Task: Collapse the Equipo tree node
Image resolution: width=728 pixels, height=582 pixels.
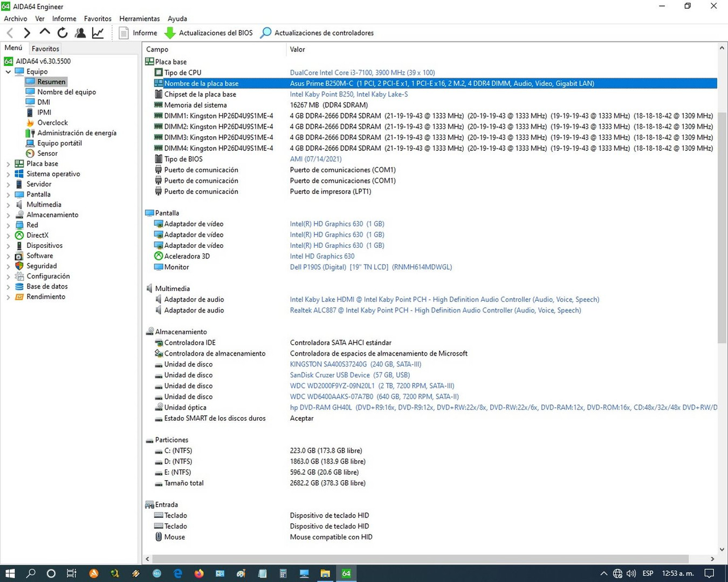Action: 8,72
